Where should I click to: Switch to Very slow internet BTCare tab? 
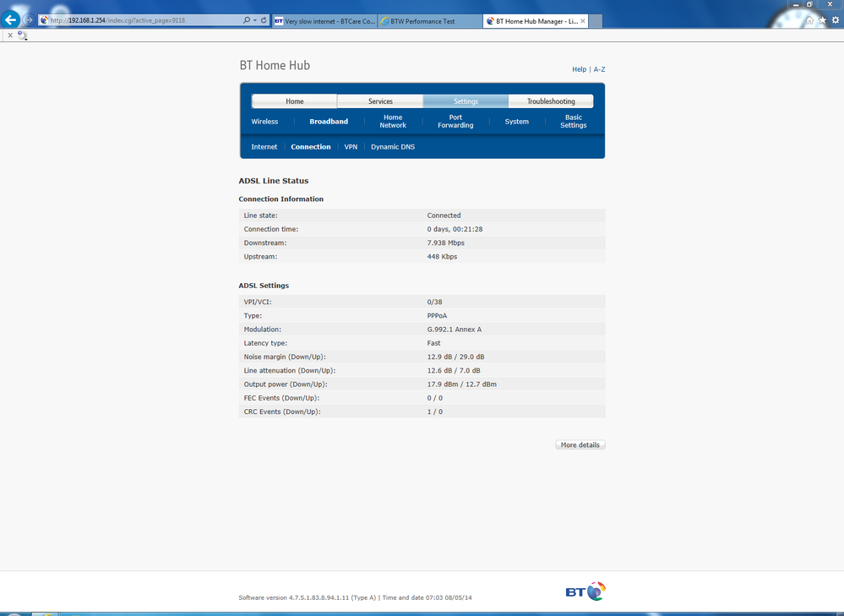[x=324, y=21]
